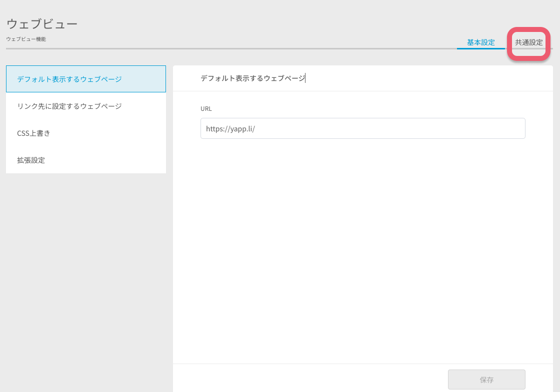
Task: Select デフォルト表示するウェブページ in the sidebar
Action: [x=85, y=79]
